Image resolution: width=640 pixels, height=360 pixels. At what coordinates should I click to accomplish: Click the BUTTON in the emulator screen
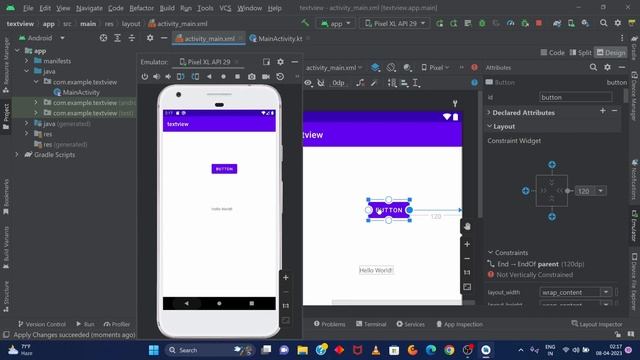(224, 169)
